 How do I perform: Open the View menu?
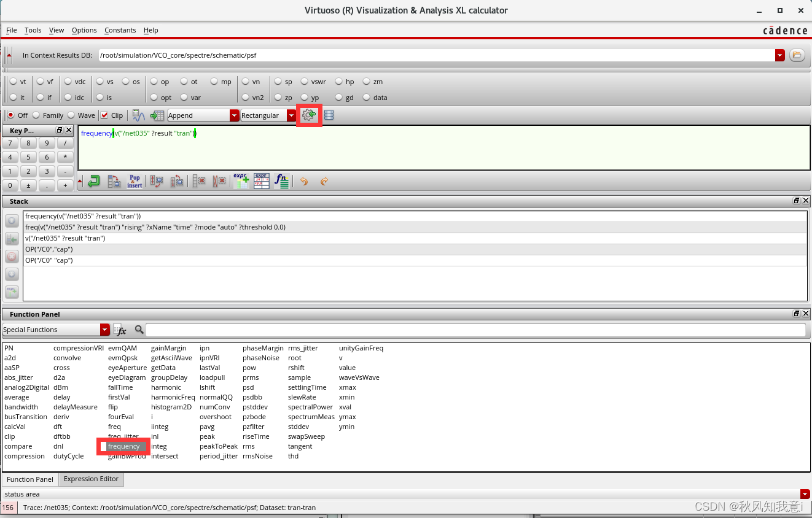point(57,30)
